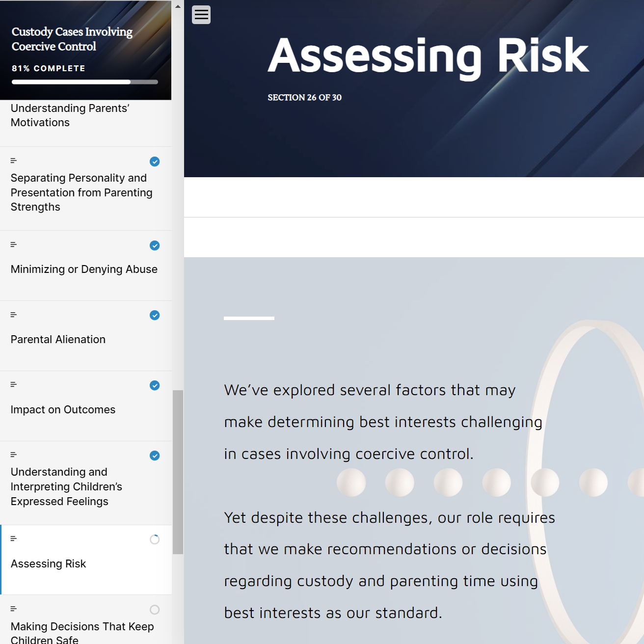This screenshot has width=644, height=644.
Task: Open the Parental Alienation lesson
Action: [x=58, y=339]
